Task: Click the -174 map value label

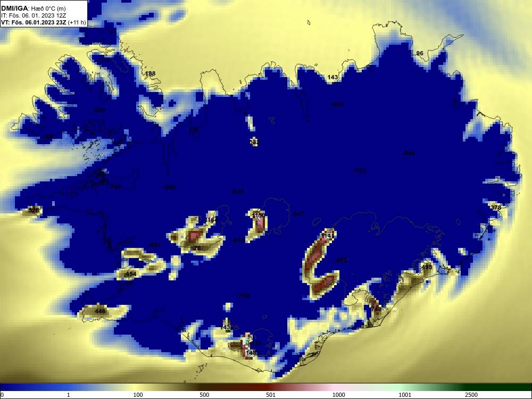Action: [103, 60]
